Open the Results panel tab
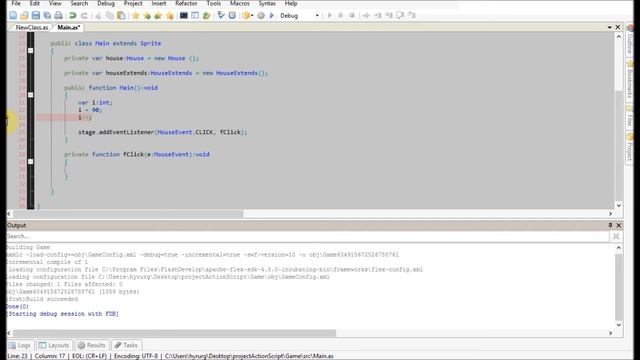The image size is (640, 360). pyautogui.click(x=92, y=345)
